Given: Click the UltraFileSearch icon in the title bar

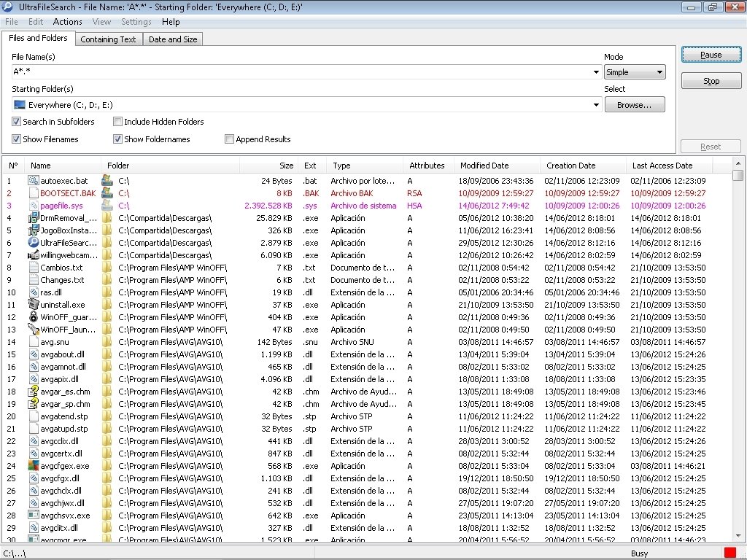Looking at the screenshot, I should pyautogui.click(x=7, y=7).
